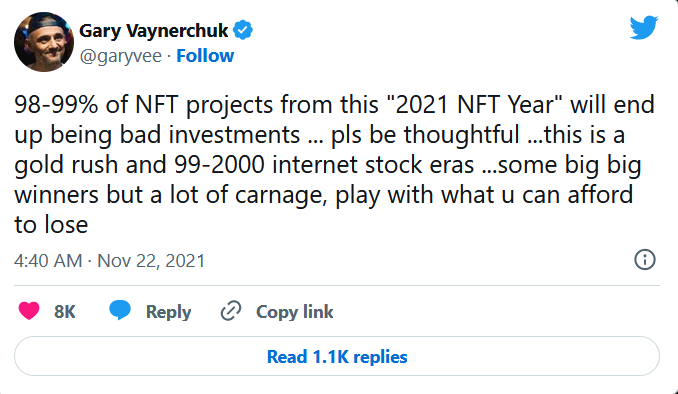Open the circled info icon
Viewport: 678px width, 394px height.
645,260
